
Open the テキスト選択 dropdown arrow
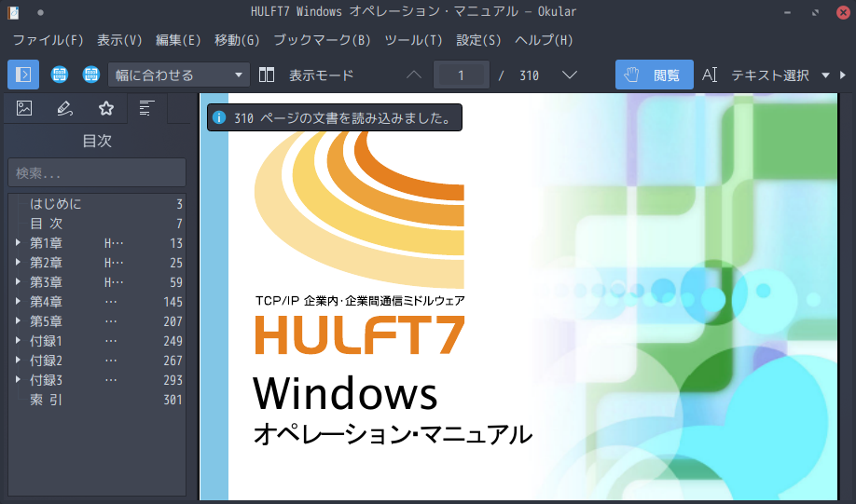pos(825,75)
